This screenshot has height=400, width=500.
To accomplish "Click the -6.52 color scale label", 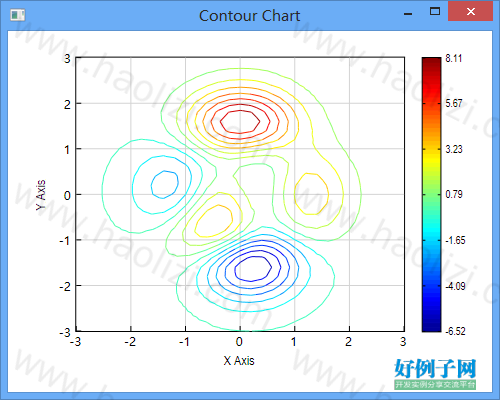I will (x=455, y=331).
